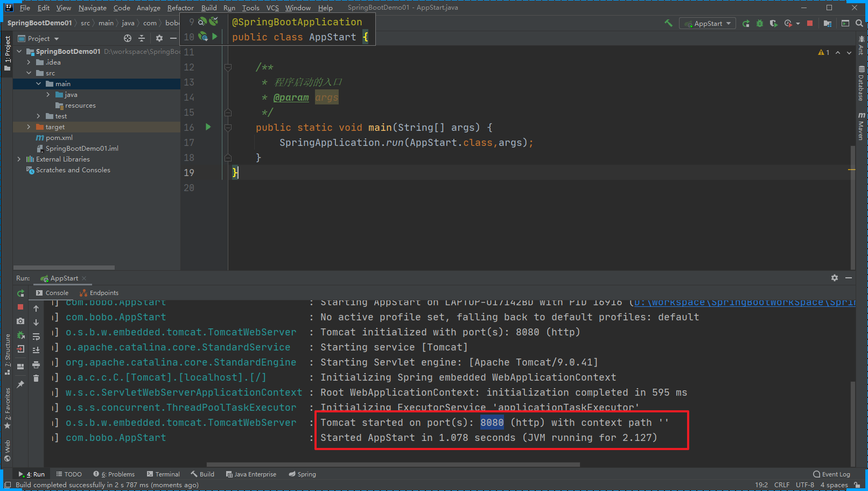Image resolution: width=868 pixels, height=491 pixels.
Task: Open the Refactor menu
Action: 180,8
